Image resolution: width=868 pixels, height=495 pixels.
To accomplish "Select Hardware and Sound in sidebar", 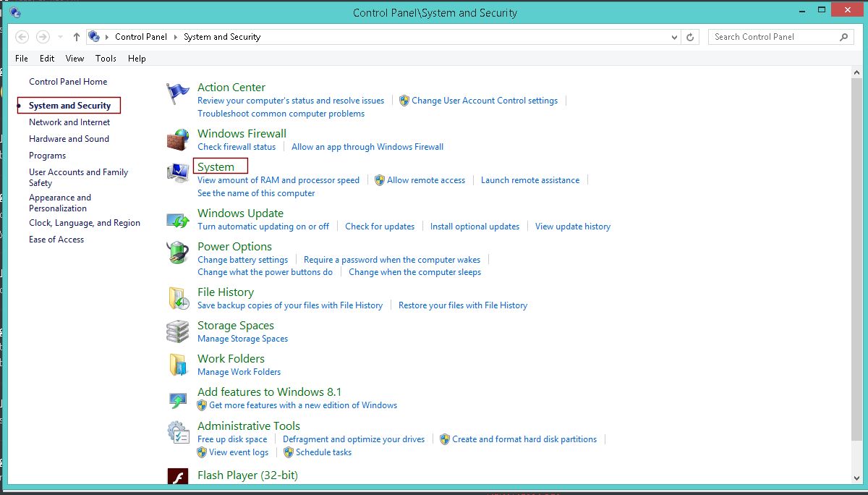I will 69,139.
